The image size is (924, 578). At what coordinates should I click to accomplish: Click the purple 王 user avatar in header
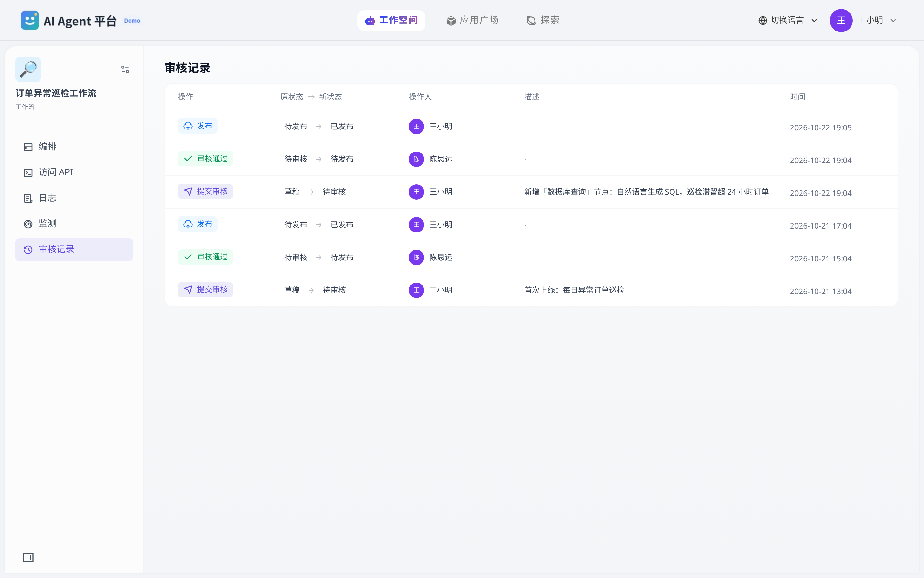tap(841, 21)
